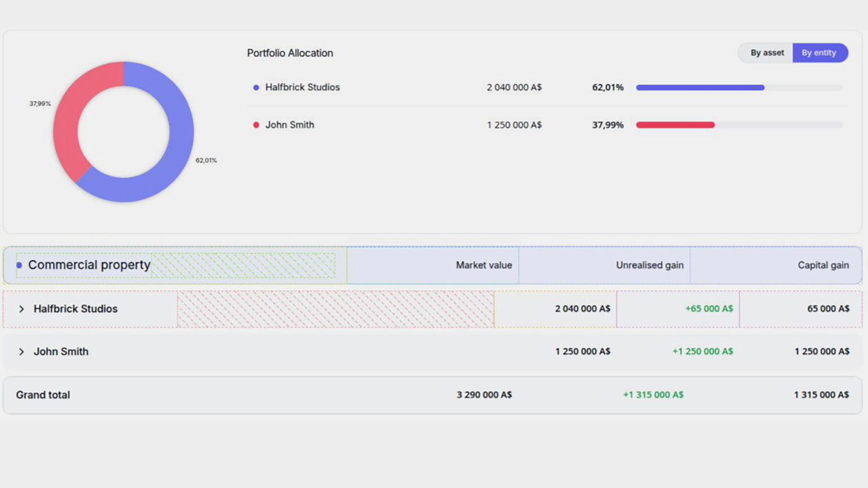The width and height of the screenshot is (868, 488).
Task: Select the By entity toggle
Action: 819,53
